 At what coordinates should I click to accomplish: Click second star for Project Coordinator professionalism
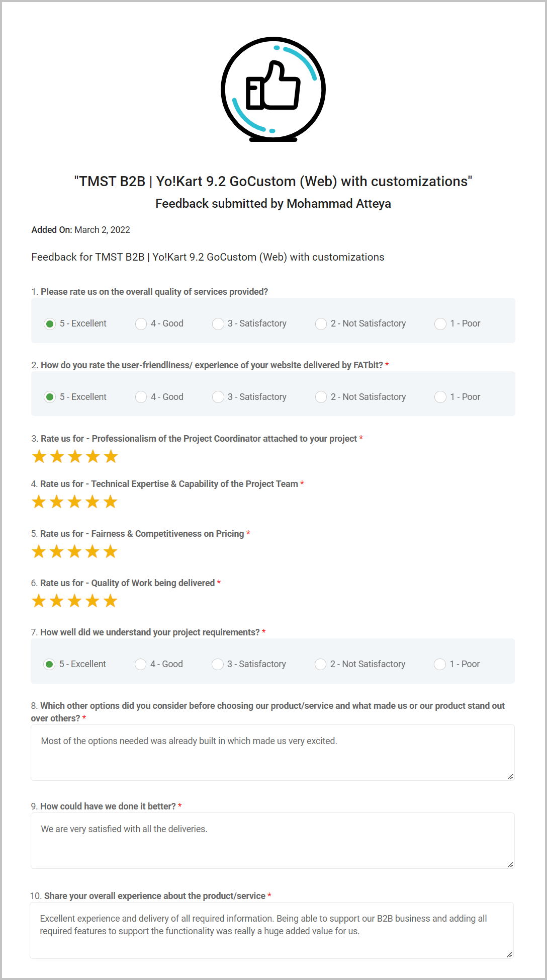[x=57, y=457]
